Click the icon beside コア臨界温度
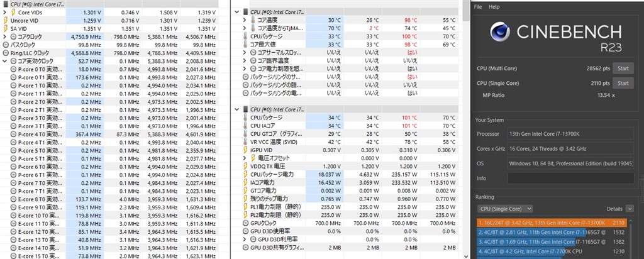Viewport: 644px width, 259px height. (253, 61)
